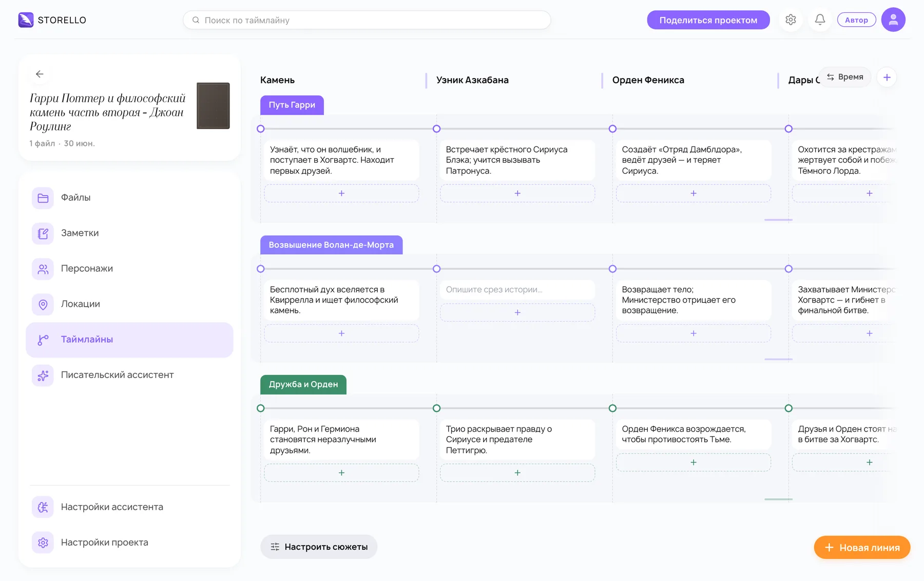Image resolution: width=924 pixels, height=581 pixels.
Task: Click the Волан-де-Морт row scrollbar
Action: [x=778, y=359]
